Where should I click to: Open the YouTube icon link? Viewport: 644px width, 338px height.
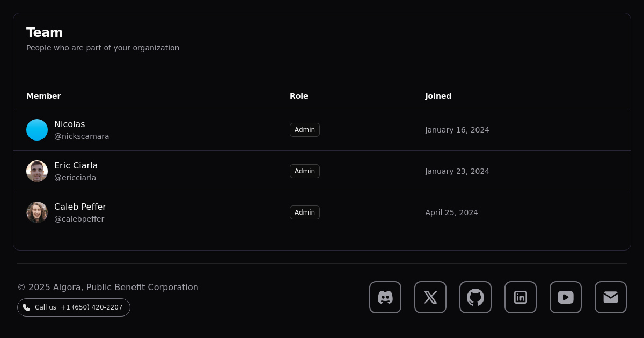566,297
